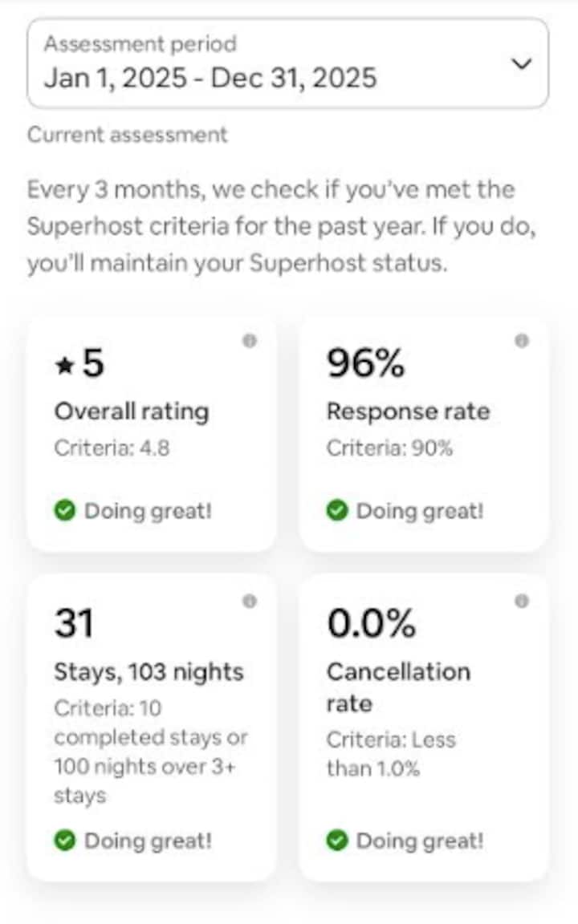
Task: Open the 31 Stays, 103 nights card
Action: pyautogui.click(x=152, y=727)
